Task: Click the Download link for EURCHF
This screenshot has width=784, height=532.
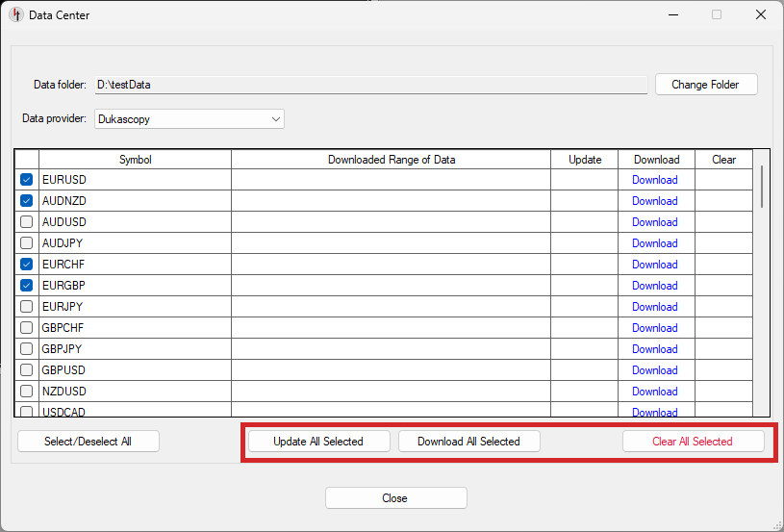Action: [654, 265]
